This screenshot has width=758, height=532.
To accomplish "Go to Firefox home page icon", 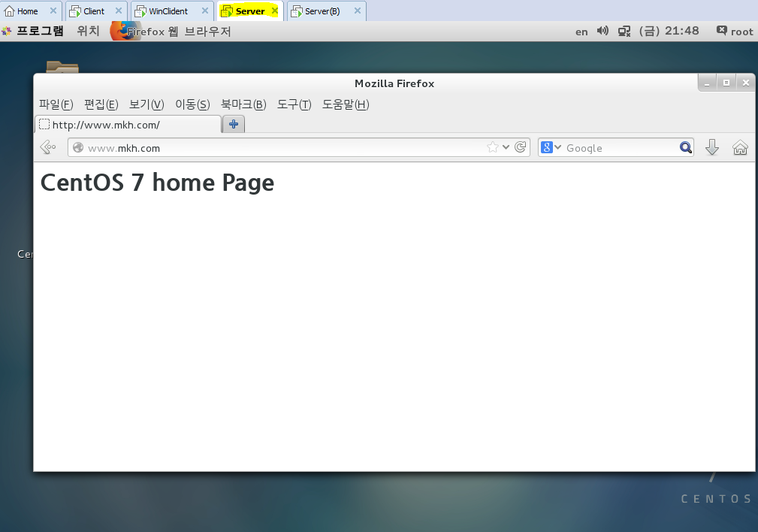I will (740, 147).
